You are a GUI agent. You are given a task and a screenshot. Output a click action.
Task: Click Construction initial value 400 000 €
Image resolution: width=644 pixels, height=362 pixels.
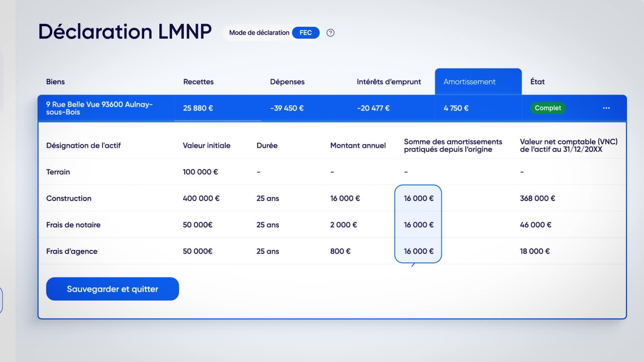pos(201,198)
